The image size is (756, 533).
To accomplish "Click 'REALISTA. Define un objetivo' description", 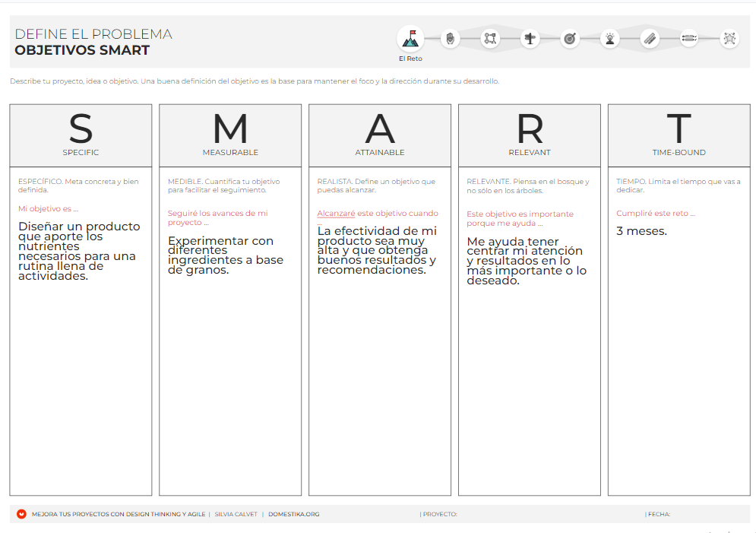I will 376,186.
